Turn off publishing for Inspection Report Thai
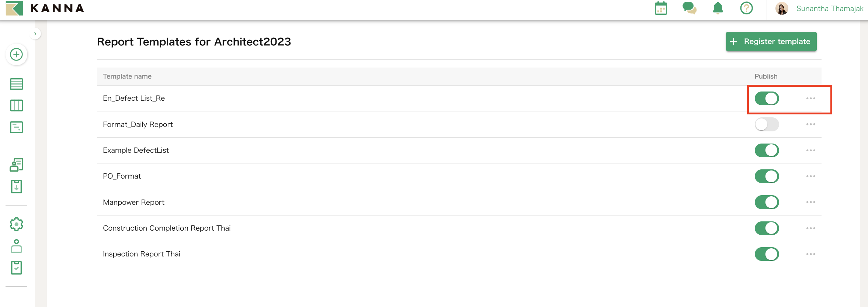Viewport: 868px width, 307px height. (767, 254)
